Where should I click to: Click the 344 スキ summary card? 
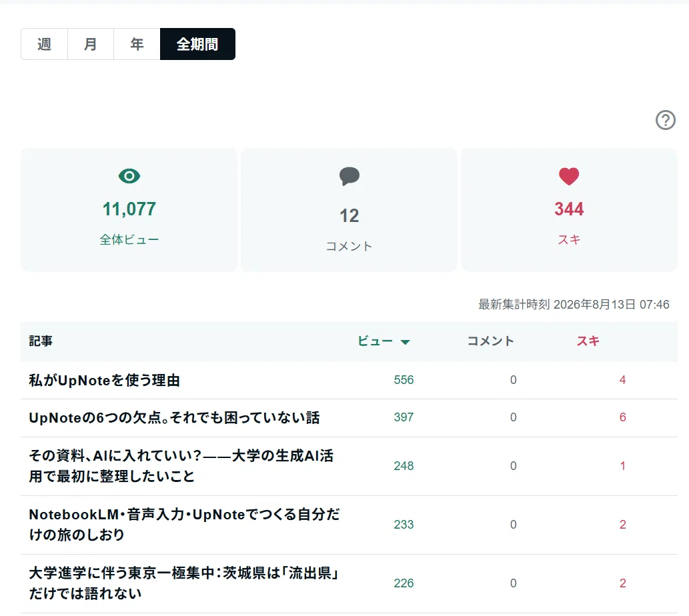click(x=569, y=210)
